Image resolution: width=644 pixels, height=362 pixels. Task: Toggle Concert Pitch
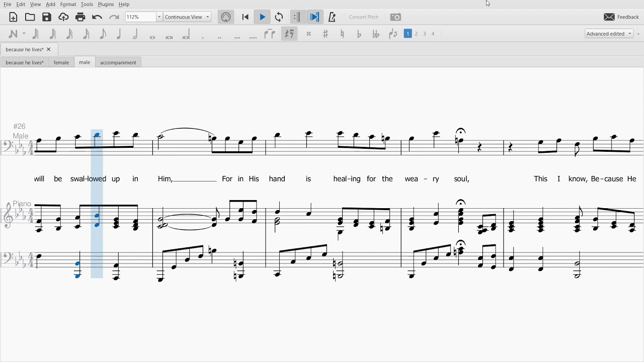pyautogui.click(x=364, y=17)
